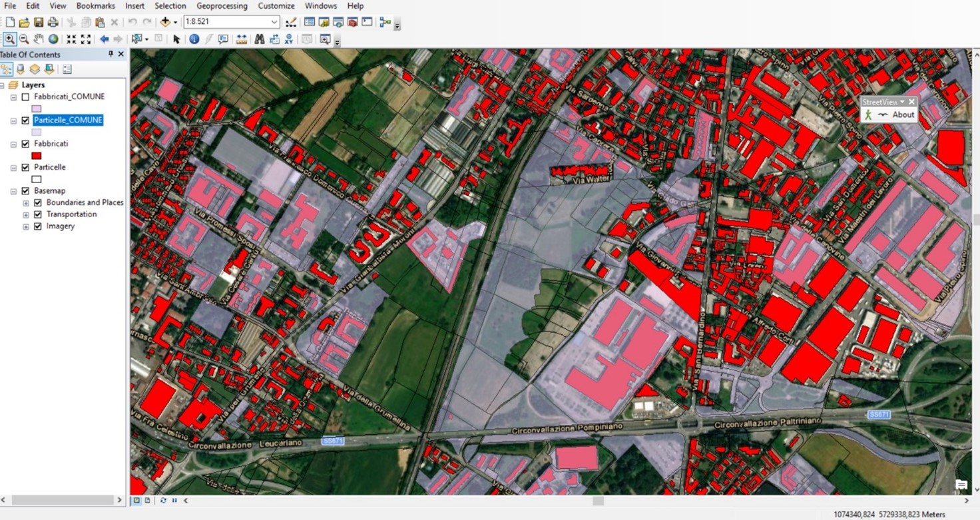This screenshot has width=980, height=520.
Task: Uncheck the Particelle_COMUNE layer
Action: click(25, 121)
